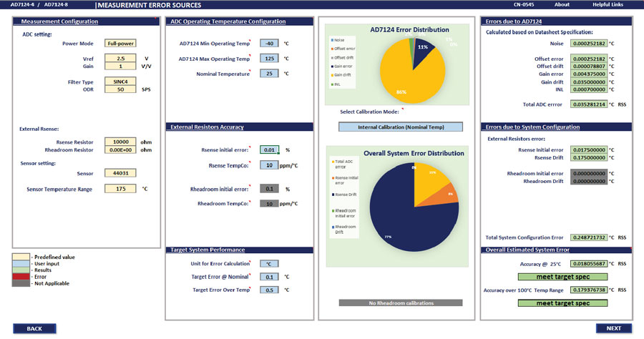This screenshot has width=644, height=339.
Task: Click the Sensor 44031 value cell
Action: (120, 173)
